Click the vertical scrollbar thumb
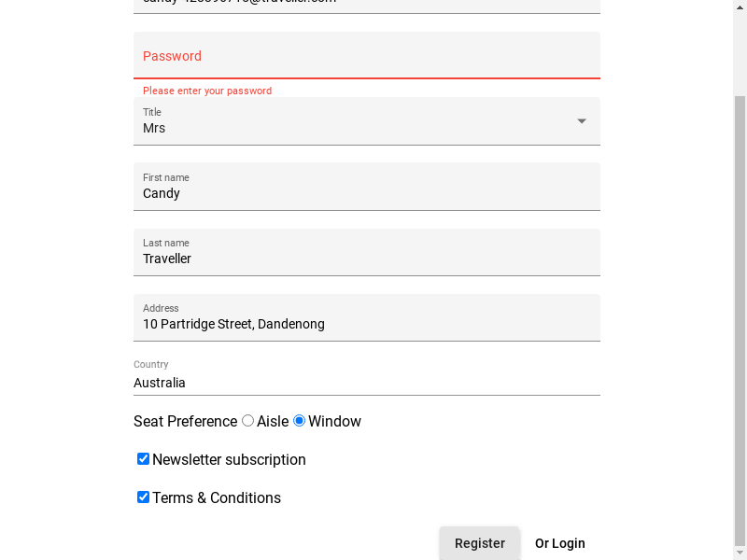 coord(740,317)
